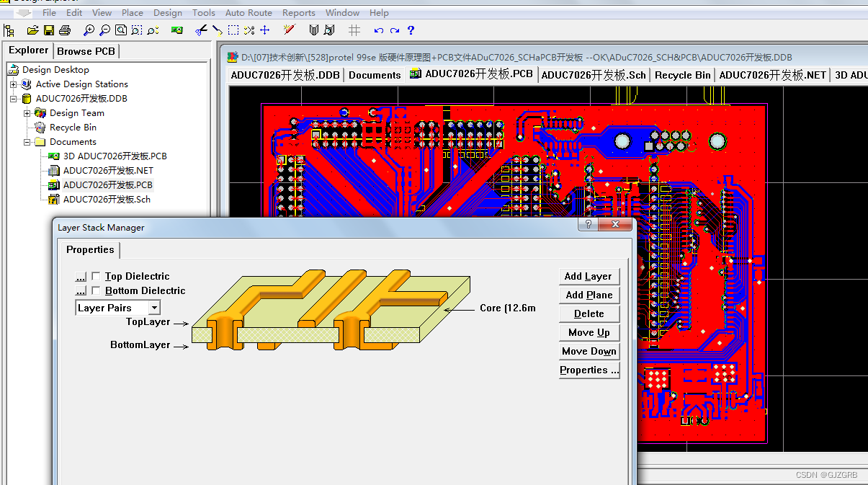This screenshot has width=868, height=485.
Task: Open the Auto Route menu
Action: [x=249, y=12]
